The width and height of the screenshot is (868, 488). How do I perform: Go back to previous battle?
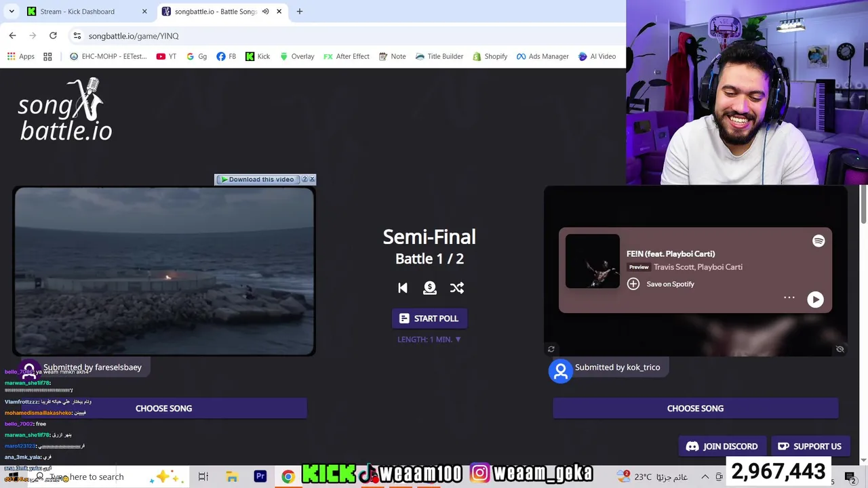(x=403, y=288)
